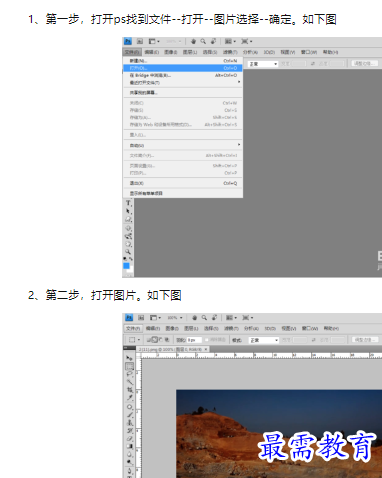
Task: Click the Ps logo in step 1 screenshot
Action: point(128,41)
